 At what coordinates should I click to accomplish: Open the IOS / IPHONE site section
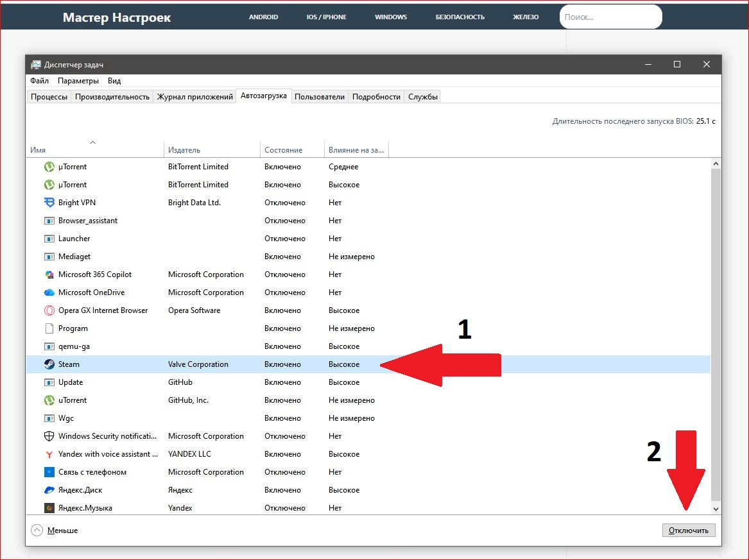point(326,17)
